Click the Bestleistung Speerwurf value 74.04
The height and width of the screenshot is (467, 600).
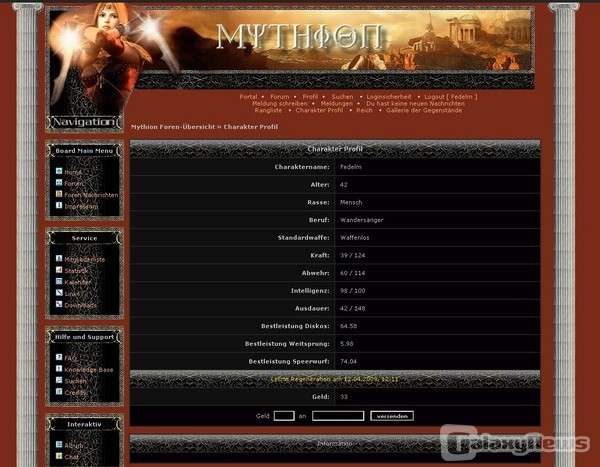348,361
